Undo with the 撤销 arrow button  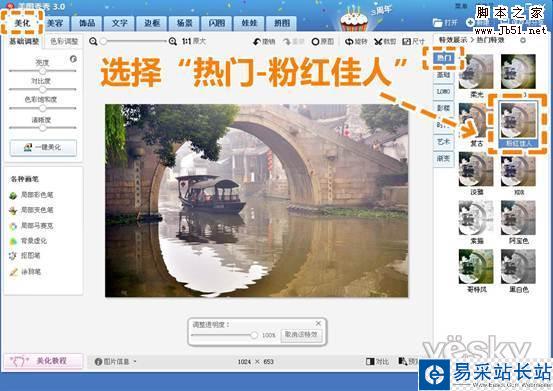click(x=264, y=42)
